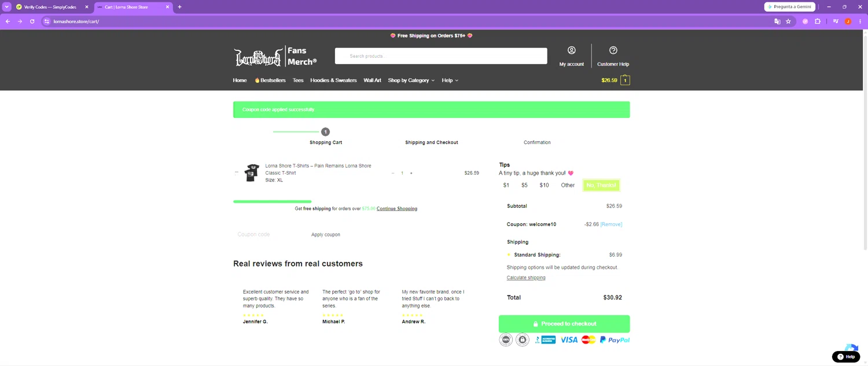Click the $26.59 cart total in header
Screen dimensions: 868x366
pos(609,80)
